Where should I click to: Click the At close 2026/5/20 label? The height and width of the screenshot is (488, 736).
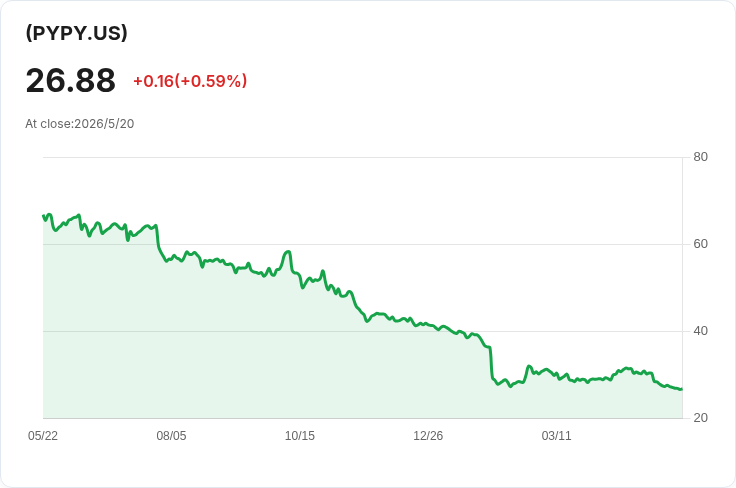[79, 124]
